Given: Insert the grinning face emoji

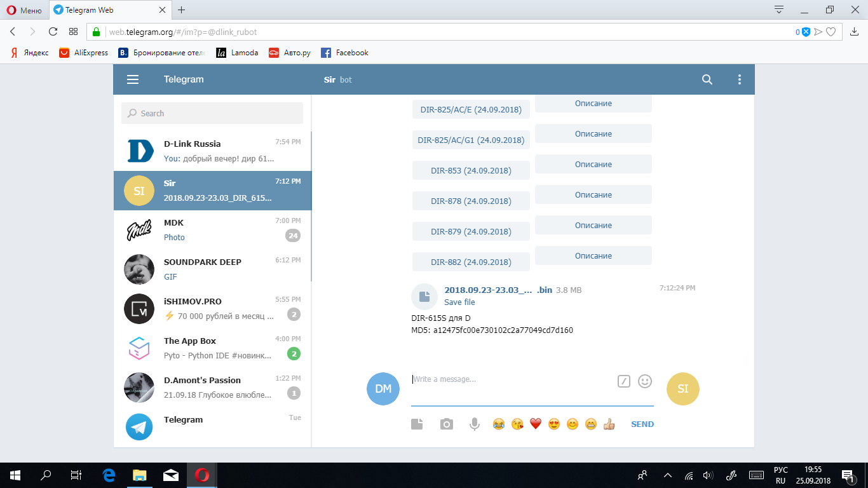Looking at the screenshot, I should click(x=591, y=424).
